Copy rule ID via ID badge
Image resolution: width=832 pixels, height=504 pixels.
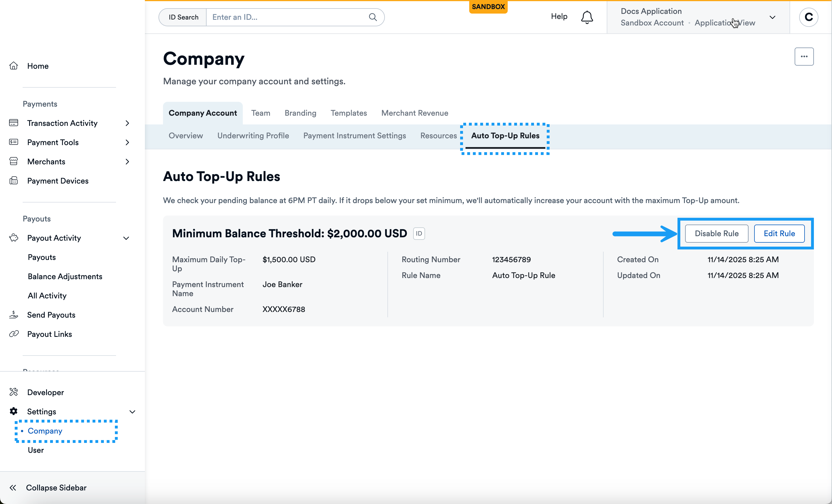pos(419,234)
